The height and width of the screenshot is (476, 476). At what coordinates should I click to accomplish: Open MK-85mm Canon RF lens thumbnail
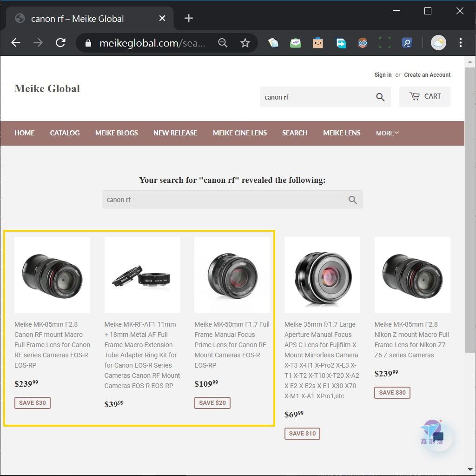click(52, 275)
